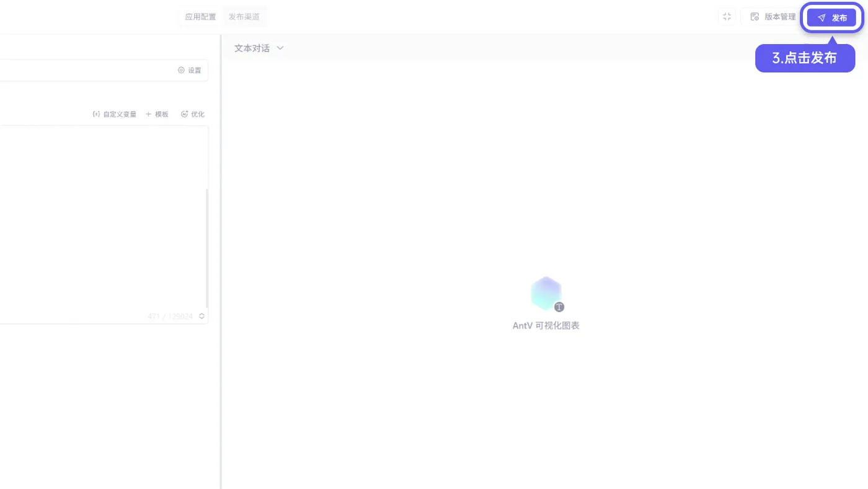The image size is (868, 489).
Task: Switch to the 发布渠道 tab
Action: pos(244,17)
